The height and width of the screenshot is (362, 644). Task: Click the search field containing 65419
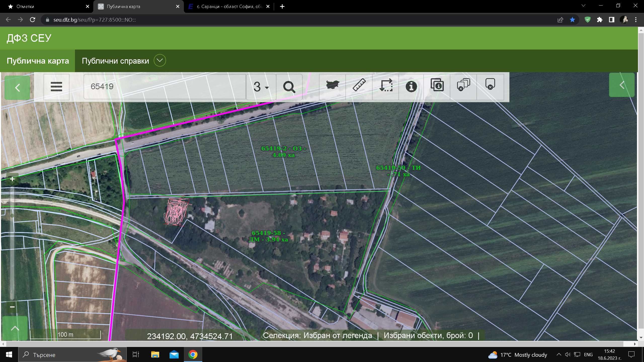165,87
